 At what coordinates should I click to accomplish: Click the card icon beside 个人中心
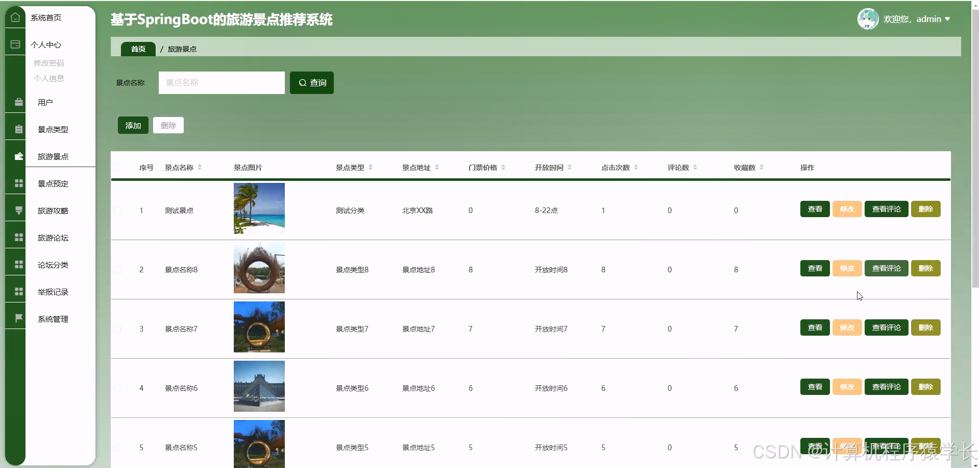point(15,44)
